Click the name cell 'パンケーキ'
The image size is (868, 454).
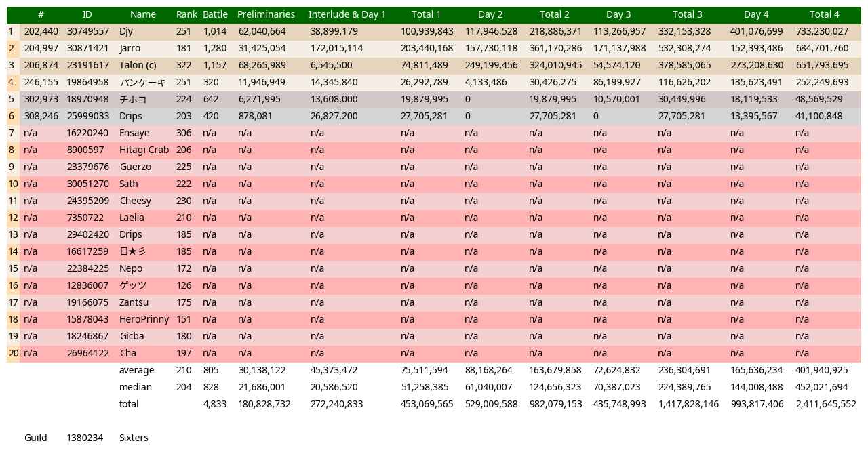142,82
